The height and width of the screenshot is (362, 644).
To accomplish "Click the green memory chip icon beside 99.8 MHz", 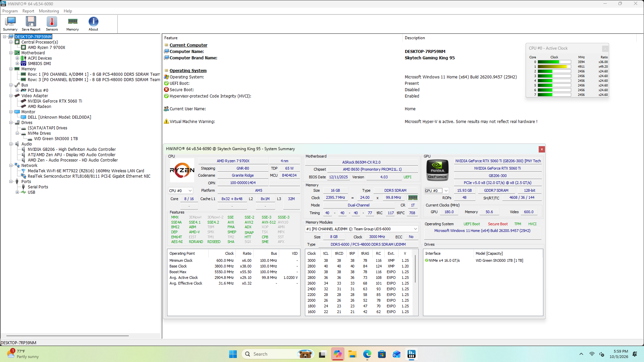I will 413,198.
